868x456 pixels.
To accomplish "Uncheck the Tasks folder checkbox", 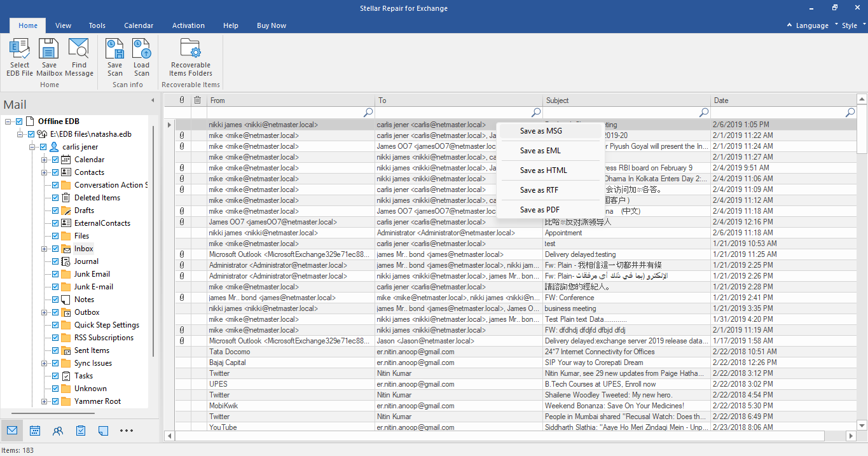I will point(55,376).
